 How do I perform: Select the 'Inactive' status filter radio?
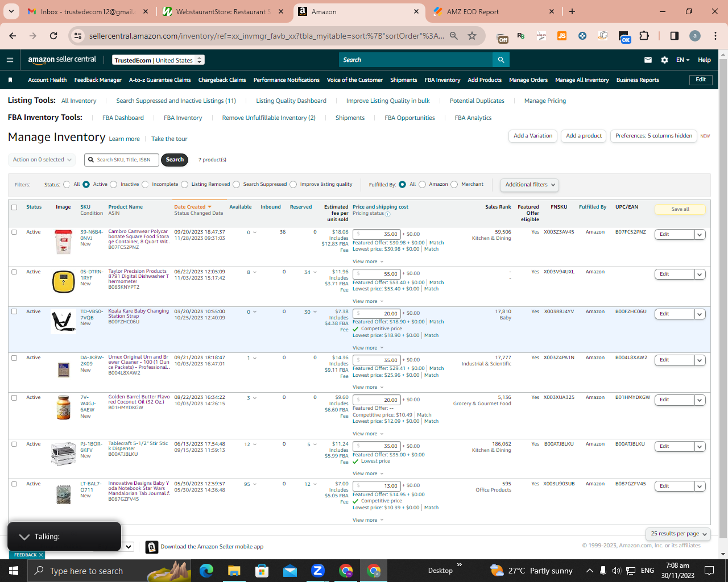[114, 184]
